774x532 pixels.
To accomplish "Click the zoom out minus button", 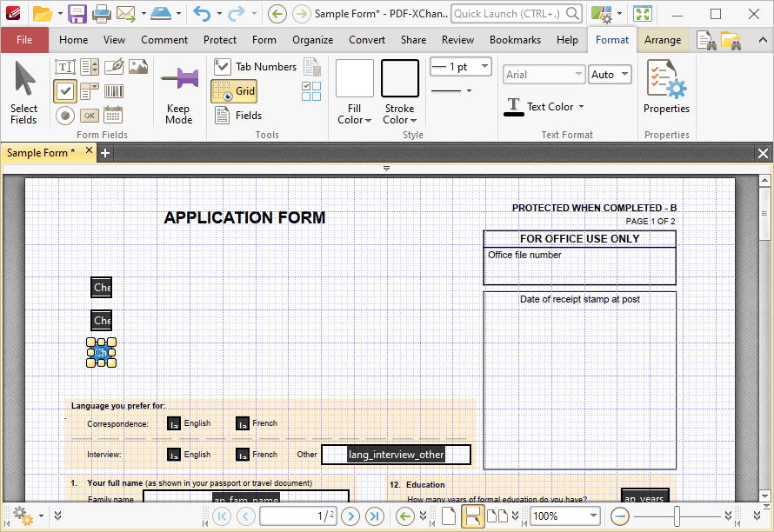I will pyautogui.click(x=619, y=516).
